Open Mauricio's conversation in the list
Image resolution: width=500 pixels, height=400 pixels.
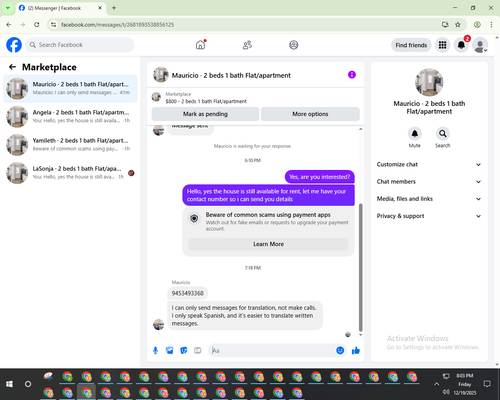pos(70,89)
